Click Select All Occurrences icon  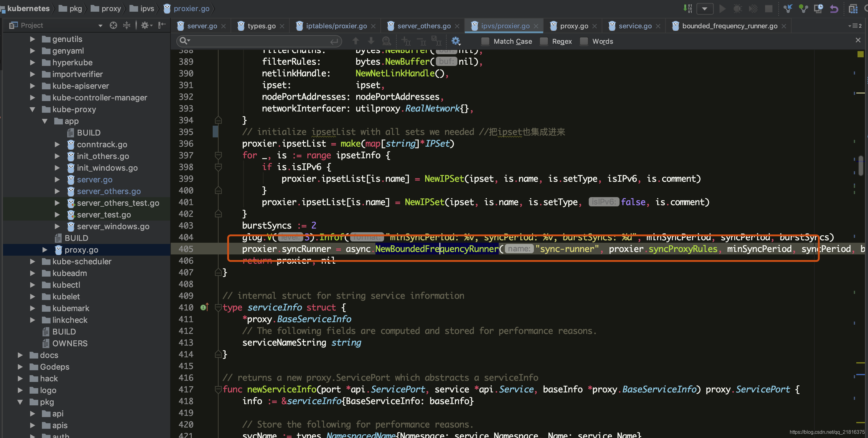[436, 41]
